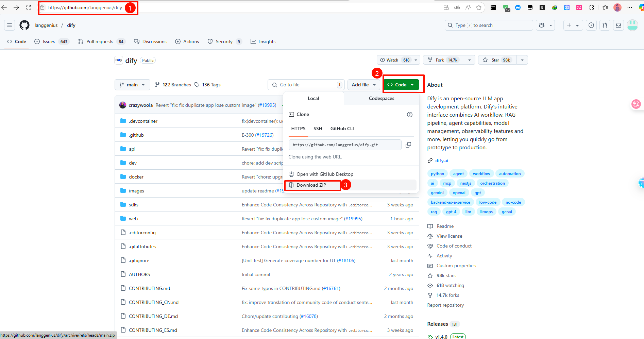Viewport: 644px width, 339px height.
Task: Star the dify repository
Action: point(497,60)
